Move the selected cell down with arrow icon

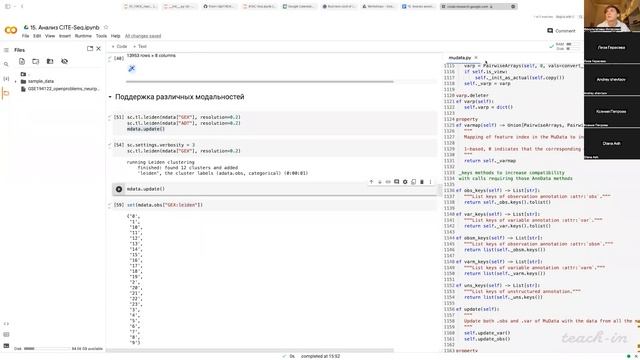pos(380,182)
